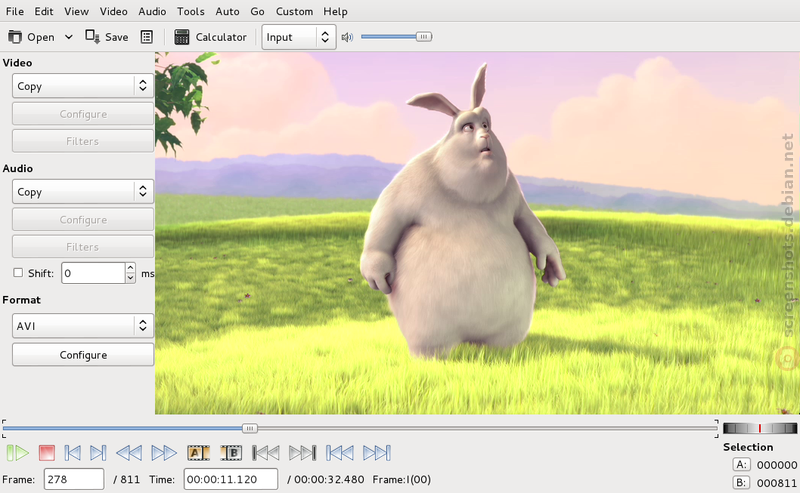The width and height of the screenshot is (800, 493).
Task: Search the next black frame
Action: (x=303, y=453)
